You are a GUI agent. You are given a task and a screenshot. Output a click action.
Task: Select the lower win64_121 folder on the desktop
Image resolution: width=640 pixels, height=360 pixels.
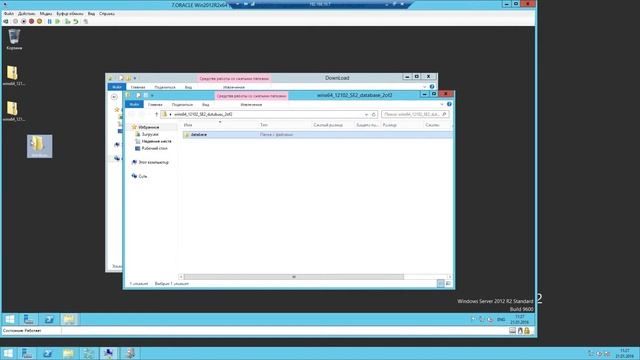click(x=13, y=111)
